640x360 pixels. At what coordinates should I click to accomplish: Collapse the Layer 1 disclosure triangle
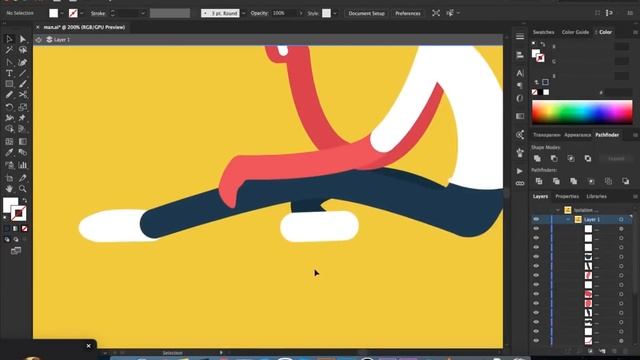pos(568,220)
